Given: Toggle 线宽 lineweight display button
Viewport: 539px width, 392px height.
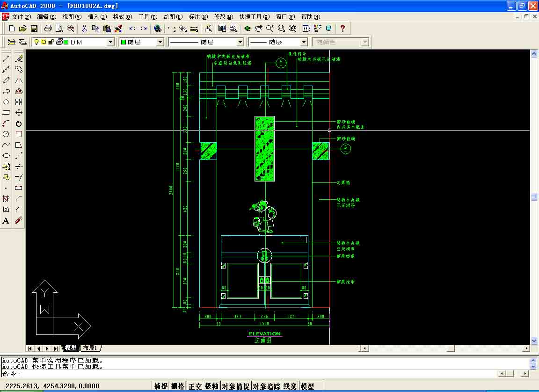Looking at the screenshot, I should 291,386.
